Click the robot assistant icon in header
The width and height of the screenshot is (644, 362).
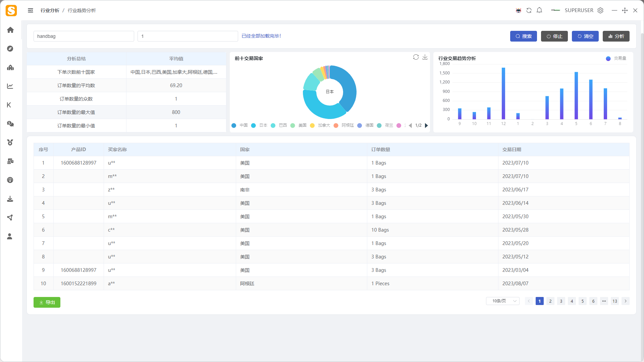click(x=519, y=10)
